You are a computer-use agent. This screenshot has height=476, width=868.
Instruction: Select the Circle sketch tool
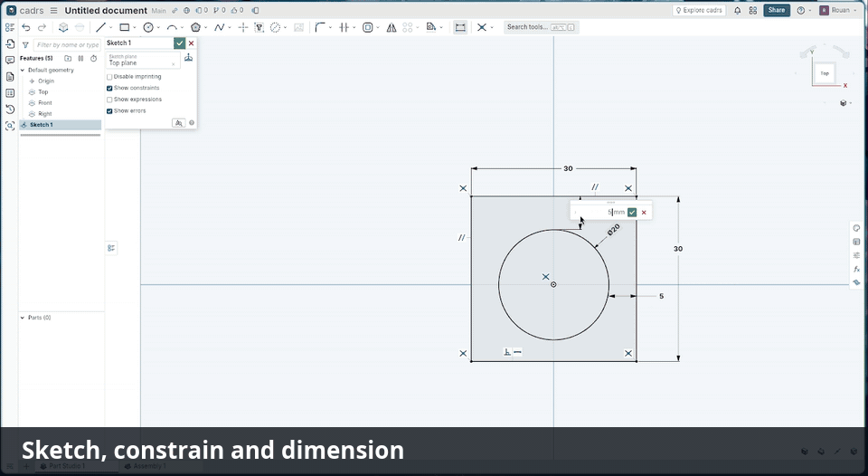pyautogui.click(x=147, y=27)
